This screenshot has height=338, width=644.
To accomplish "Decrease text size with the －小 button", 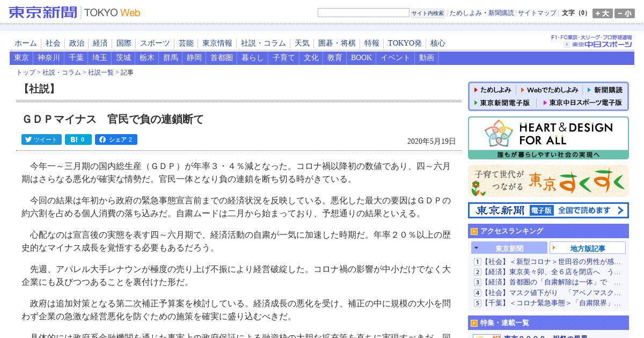I will pos(625,13).
